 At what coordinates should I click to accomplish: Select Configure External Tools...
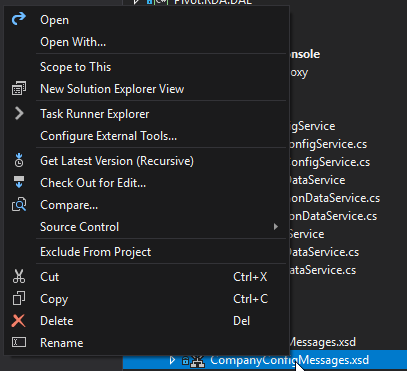pos(146,136)
